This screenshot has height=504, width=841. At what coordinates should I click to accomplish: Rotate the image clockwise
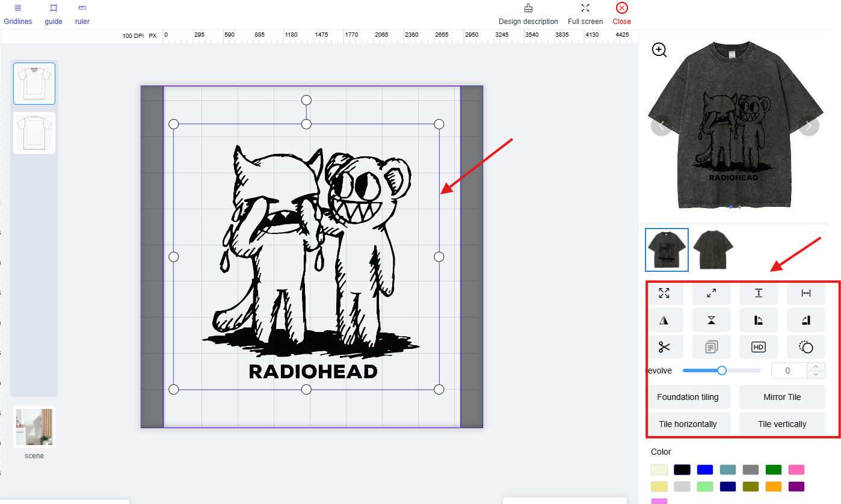click(x=806, y=320)
